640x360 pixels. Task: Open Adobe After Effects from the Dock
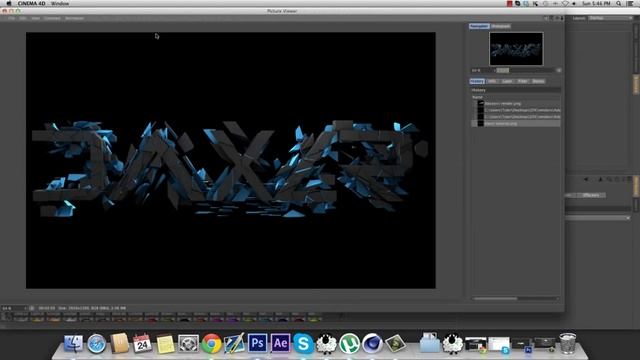tap(280, 343)
